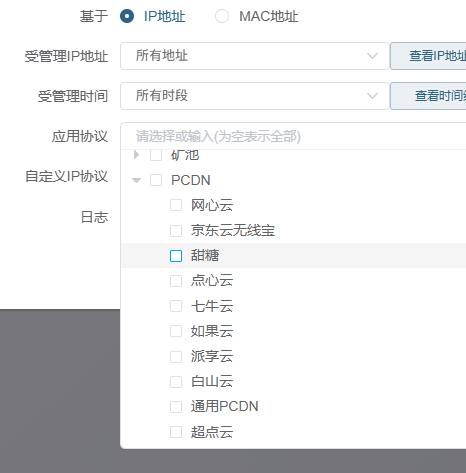
Task: Select the IP地址 radio button
Action: pyautogui.click(x=127, y=16)
